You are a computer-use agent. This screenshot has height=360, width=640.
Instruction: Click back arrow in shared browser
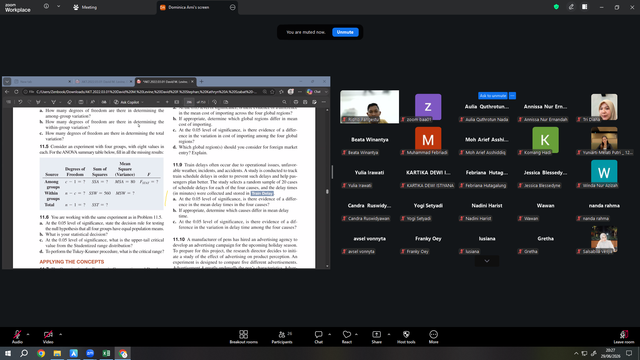click(x=7, y=92)
